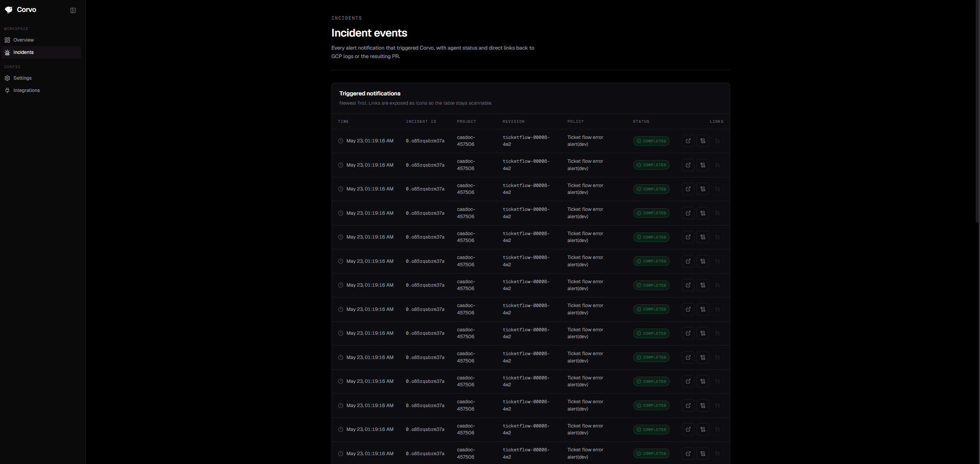Collapse the sidebar with the panel icon
980x464 pixels.
tap(73, 10)
